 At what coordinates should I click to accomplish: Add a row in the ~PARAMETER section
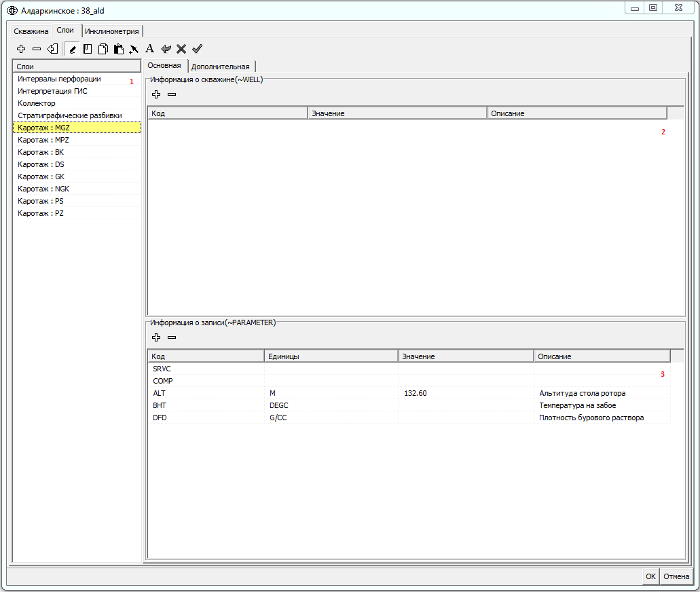(x=156, y=337)
